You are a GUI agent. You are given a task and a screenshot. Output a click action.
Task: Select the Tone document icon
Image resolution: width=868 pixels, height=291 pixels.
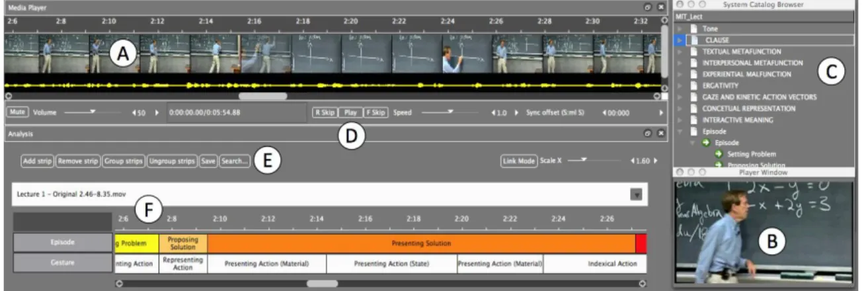click(x=694, y=29)
